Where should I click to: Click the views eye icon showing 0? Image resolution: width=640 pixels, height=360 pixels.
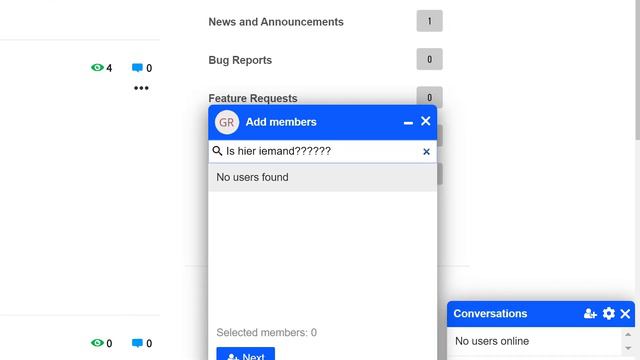coord(97,343)
